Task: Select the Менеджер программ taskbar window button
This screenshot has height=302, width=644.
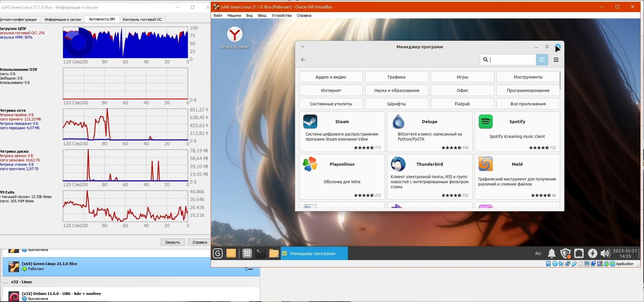Action: click(x=314, y=253)
